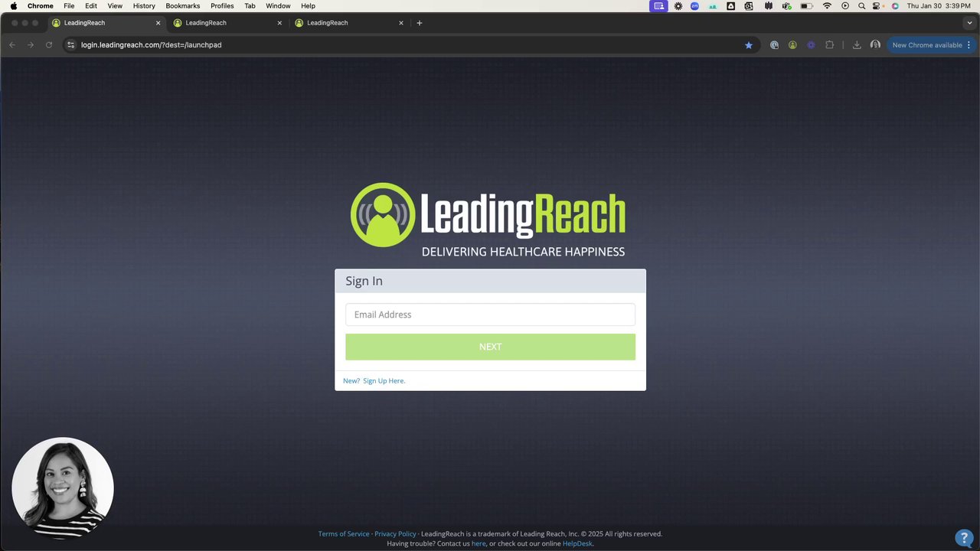
Task: Click the address bar URL
Action: (152, 45)
